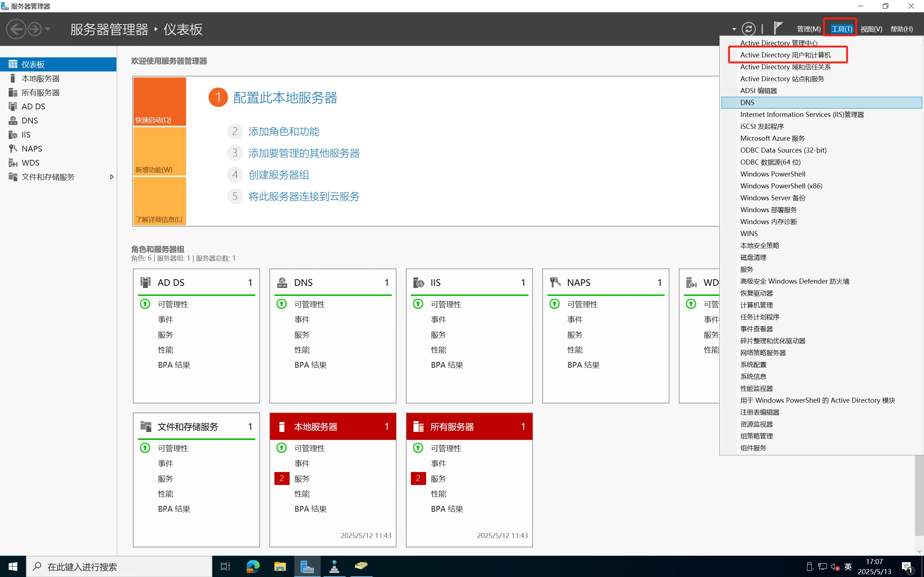Choose Active Directory 用户和计算机 menu item
This screenshot has width=924, height=577.
(821, 55)
